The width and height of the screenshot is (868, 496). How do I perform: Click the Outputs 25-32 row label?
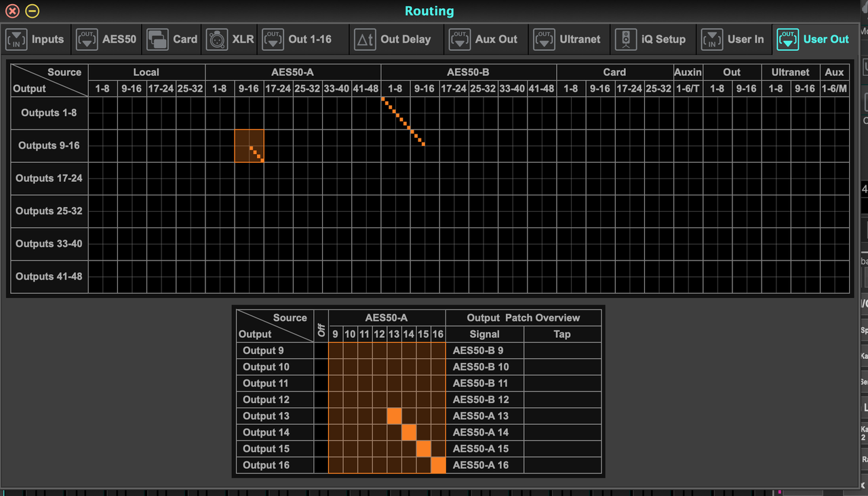[x=49, y=211]
